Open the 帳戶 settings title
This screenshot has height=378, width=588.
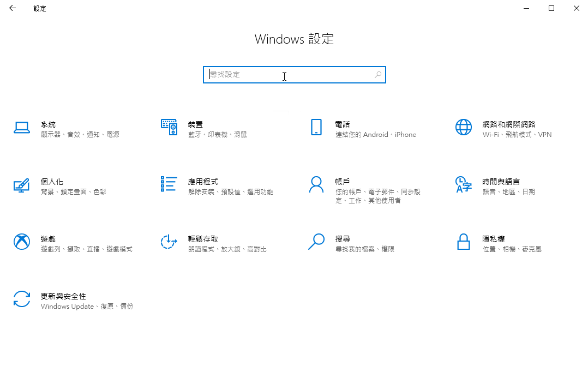343,182
